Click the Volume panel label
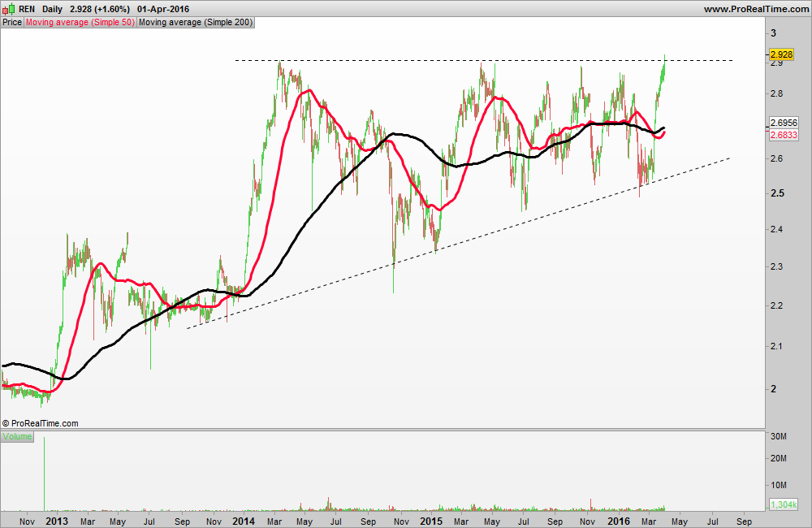The height and width of the screenshot is (528, 812). [17, 436]
